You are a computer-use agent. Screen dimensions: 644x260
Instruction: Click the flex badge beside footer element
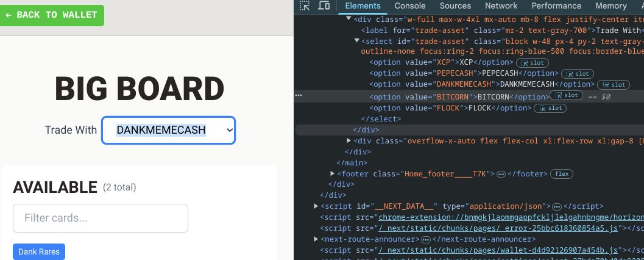562,174
